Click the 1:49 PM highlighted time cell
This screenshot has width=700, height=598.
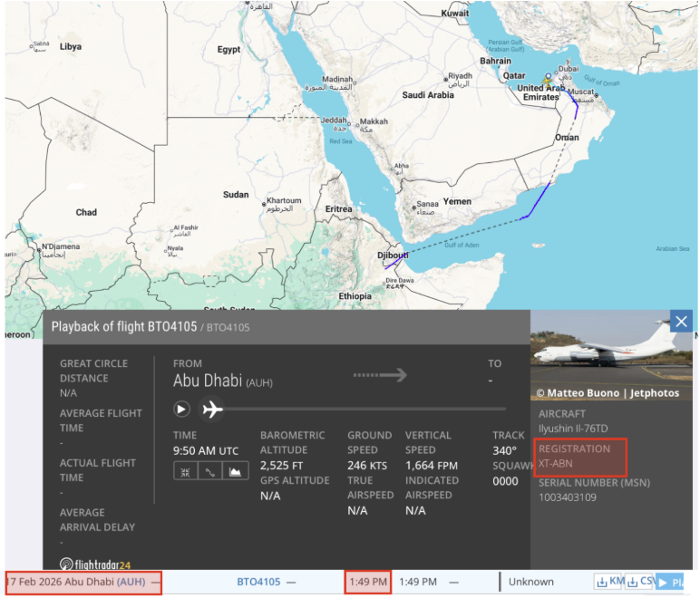368,582
